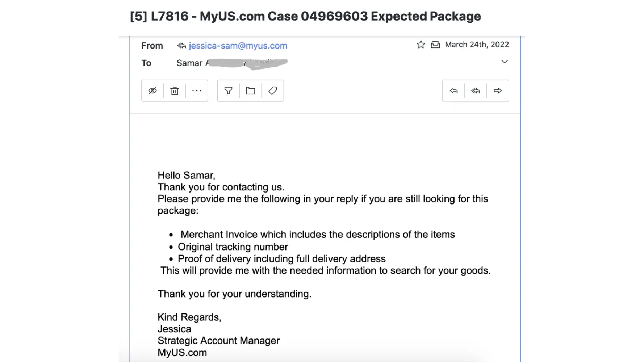This screenshot has width=644, height=362.
Task: Click the toolbar's double-arrow Reply all icon
Action: 476,90
